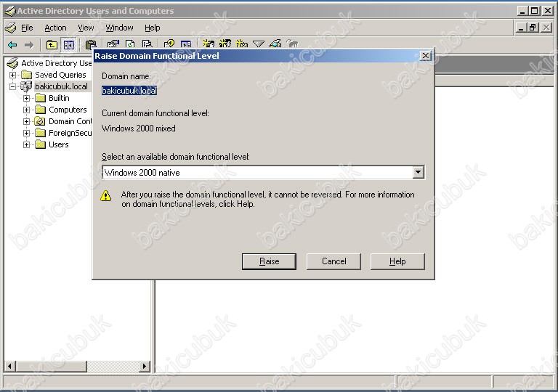
Task: Open the Help menu in the menu bar
Action: coord(153,28)
